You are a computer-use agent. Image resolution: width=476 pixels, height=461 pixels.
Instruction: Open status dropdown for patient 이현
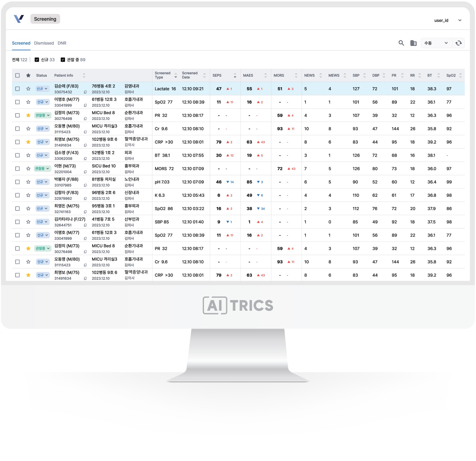[42, 169]
